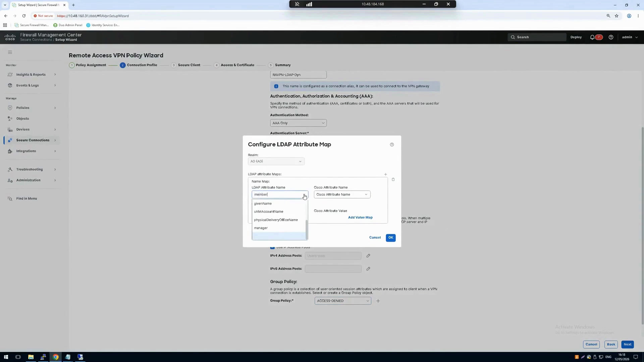
Task: Open Find in Menu in the sidebar
Action: 26,199
